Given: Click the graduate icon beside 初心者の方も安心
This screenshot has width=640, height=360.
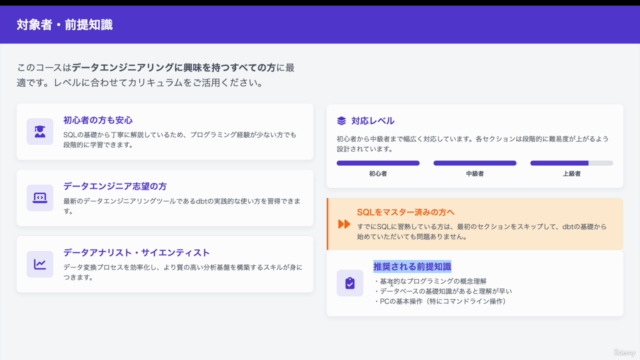Looking at the screenshot, I should point(40,131).
